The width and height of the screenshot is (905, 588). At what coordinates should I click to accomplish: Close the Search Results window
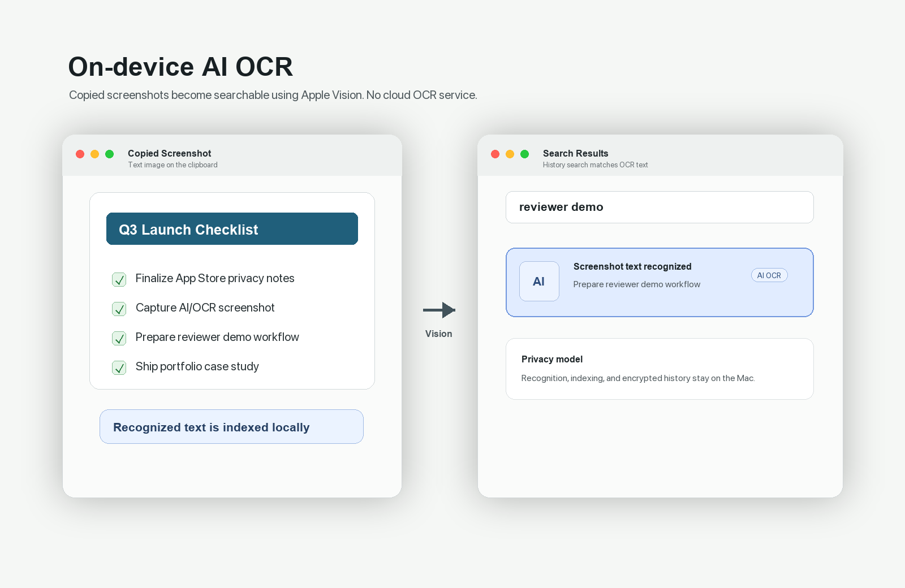495,154
